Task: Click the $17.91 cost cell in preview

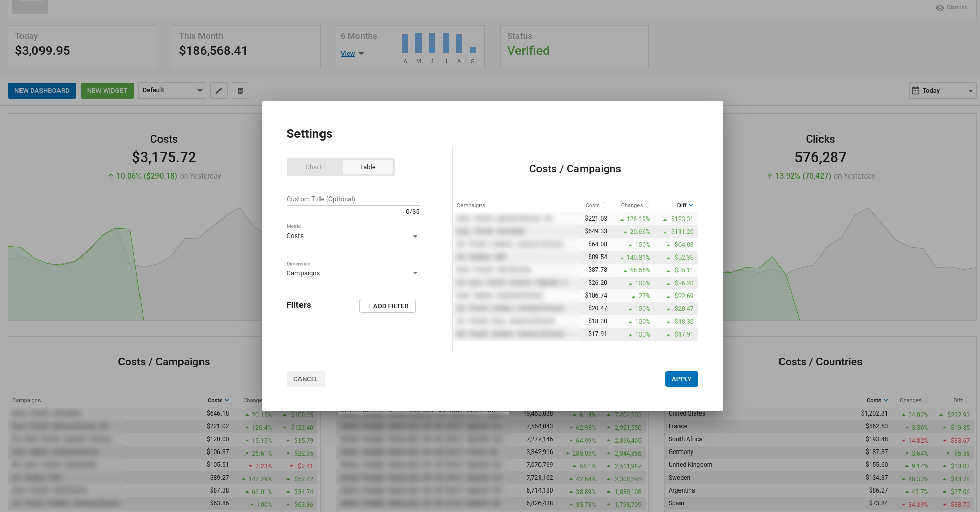Action: click(x=597, y=334)
